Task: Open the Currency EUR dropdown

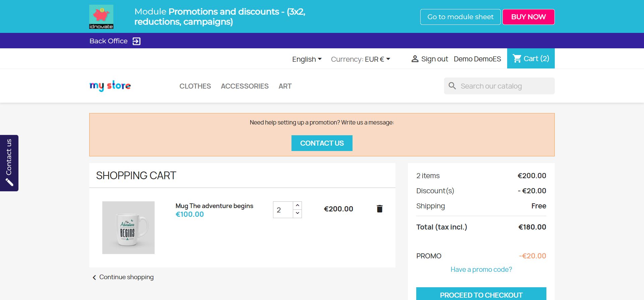Action: 361,59
